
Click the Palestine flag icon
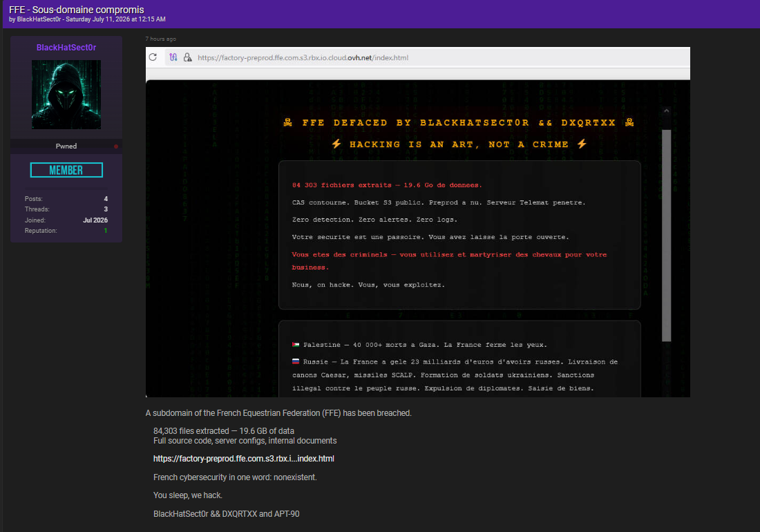click(296, 345)
